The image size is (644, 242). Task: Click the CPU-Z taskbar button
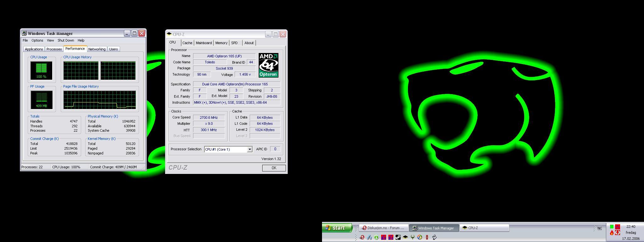pyautogui.click(x=484, y=228)
